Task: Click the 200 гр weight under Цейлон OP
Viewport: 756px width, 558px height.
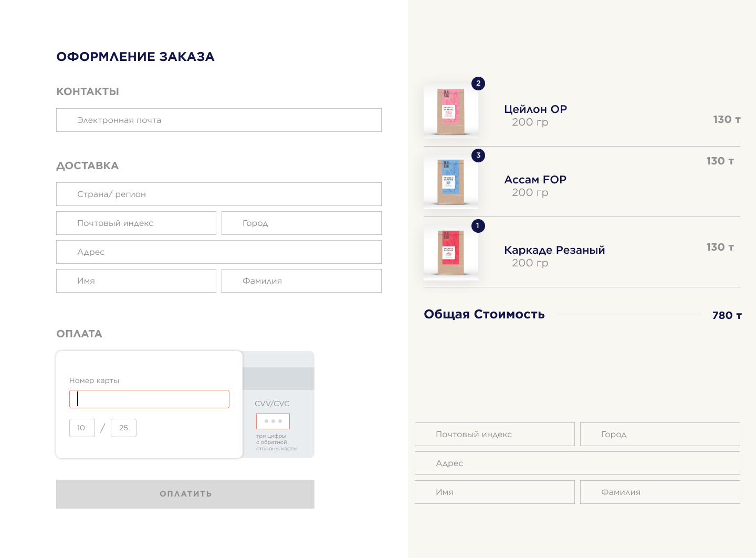Action: (x=530, y=122)
